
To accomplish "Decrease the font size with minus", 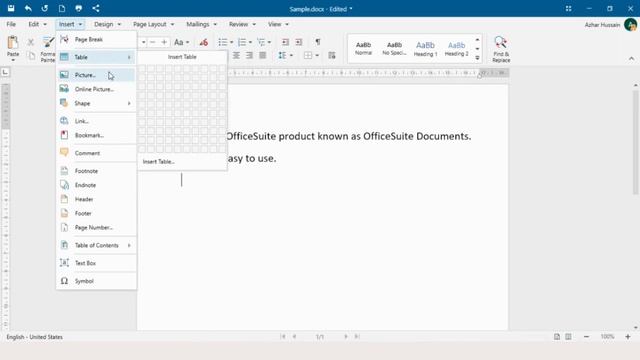I will point(153,42).
